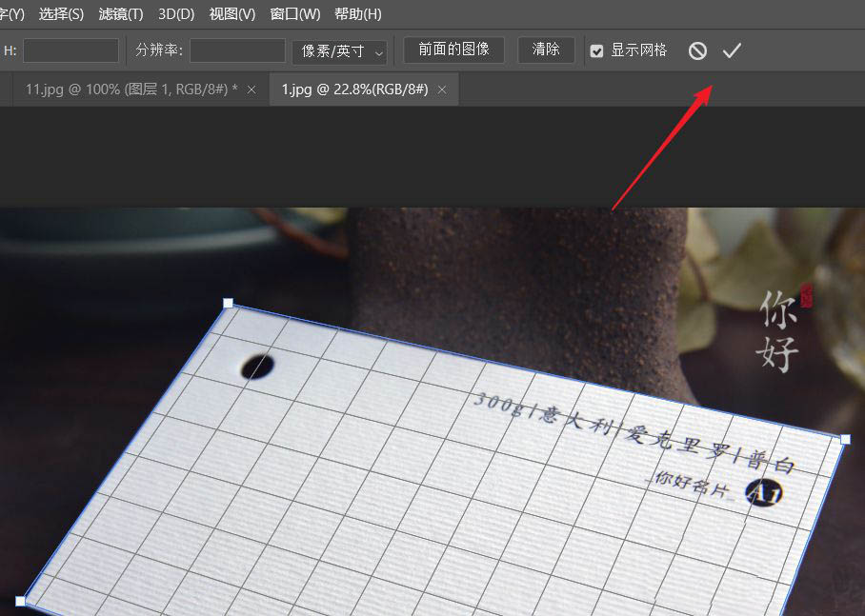
Task: Disable the 显示网格 (Show Grid) checkbox
Action: click(x=596, y=50)
